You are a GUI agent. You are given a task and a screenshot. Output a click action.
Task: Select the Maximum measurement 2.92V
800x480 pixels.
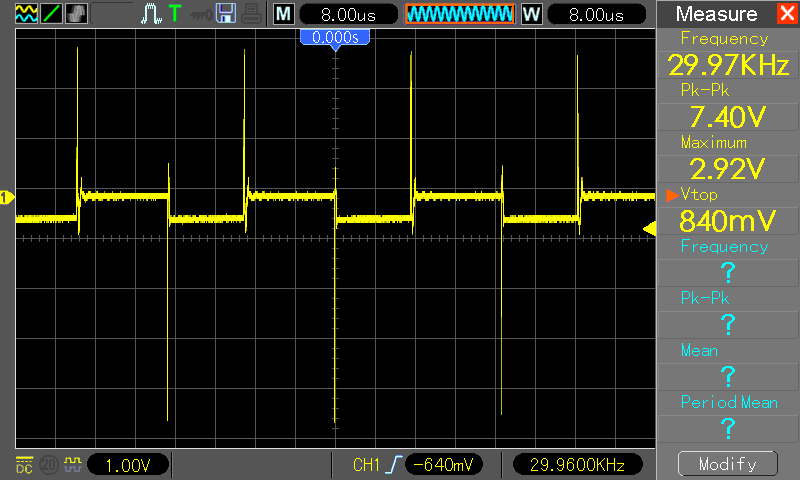(x=728, y=168)
